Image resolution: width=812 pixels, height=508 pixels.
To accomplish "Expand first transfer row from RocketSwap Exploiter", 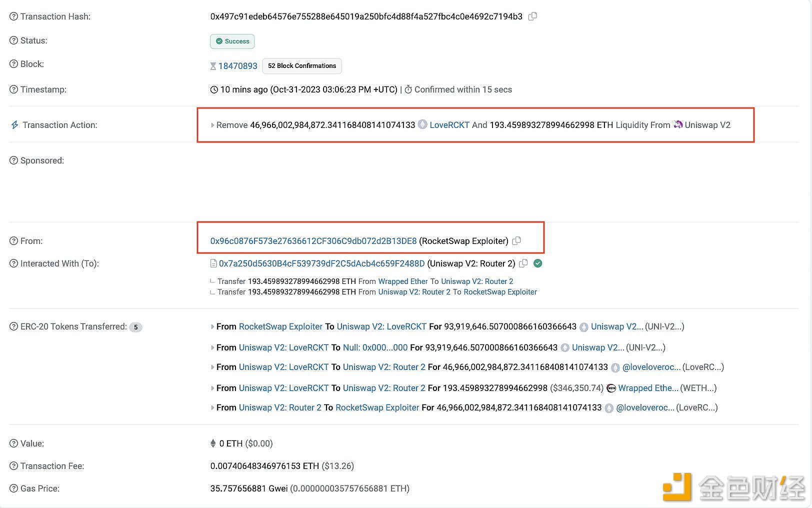I will pyautogui.click(x=212, y=326).
